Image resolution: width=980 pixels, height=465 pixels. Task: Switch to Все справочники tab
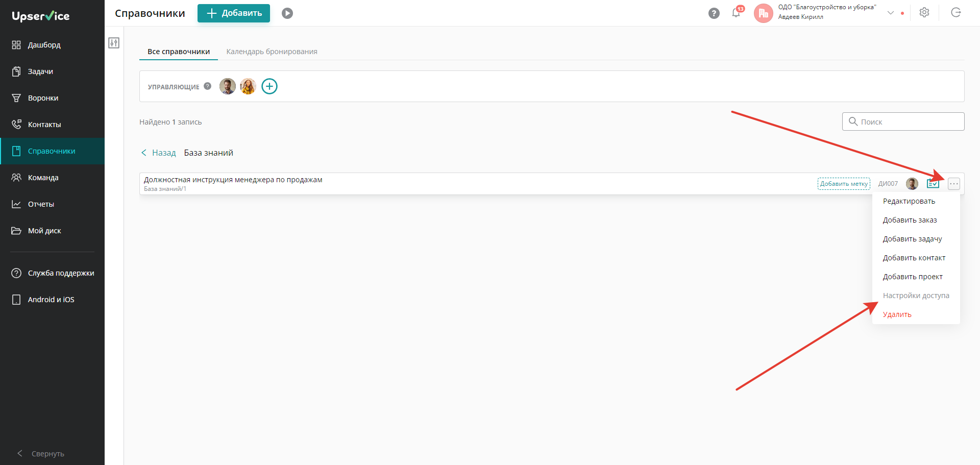coord(179,52)
